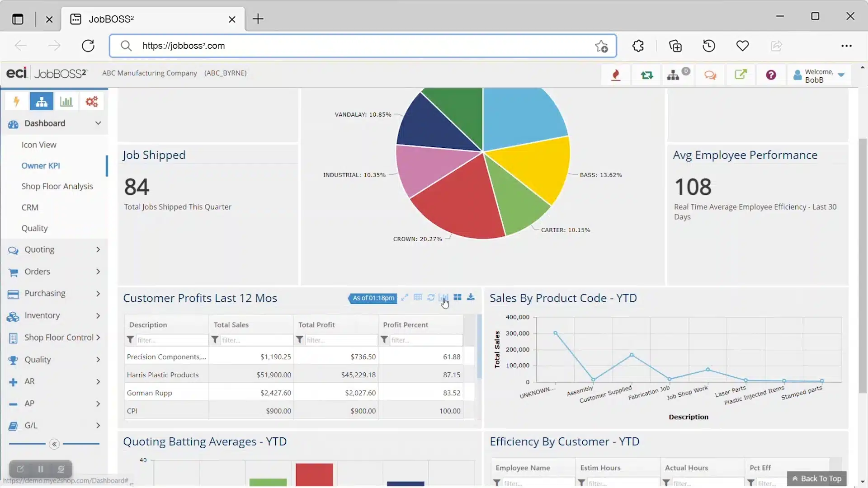Select the lightning bolt icon in the sidebar
The width and height of the screenshot is (868, 488).
coord(16,101)
